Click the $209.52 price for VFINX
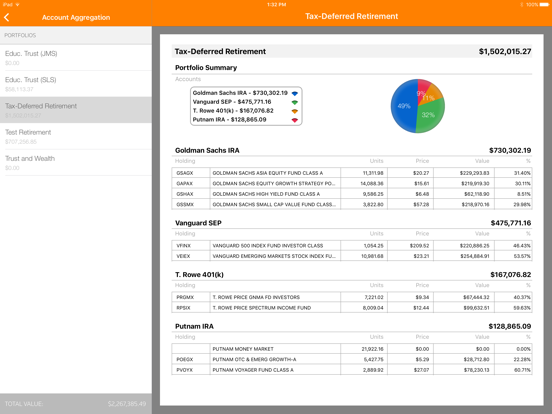This screenshot has height=414, width=552. point(419,245)
